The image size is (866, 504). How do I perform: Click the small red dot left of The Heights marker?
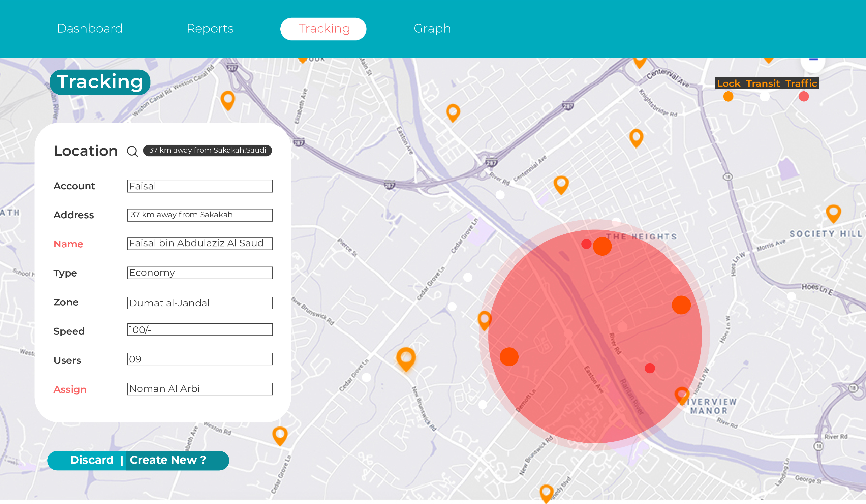tap(586, 244)
